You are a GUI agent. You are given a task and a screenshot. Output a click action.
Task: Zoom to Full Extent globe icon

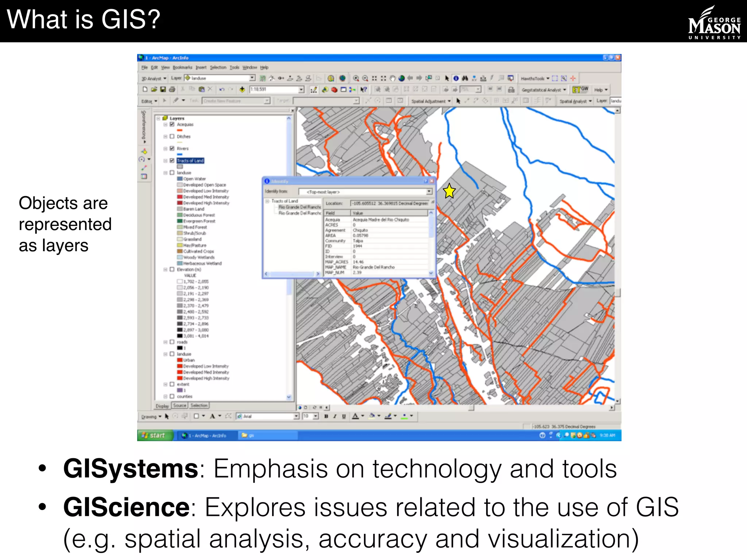402,78
